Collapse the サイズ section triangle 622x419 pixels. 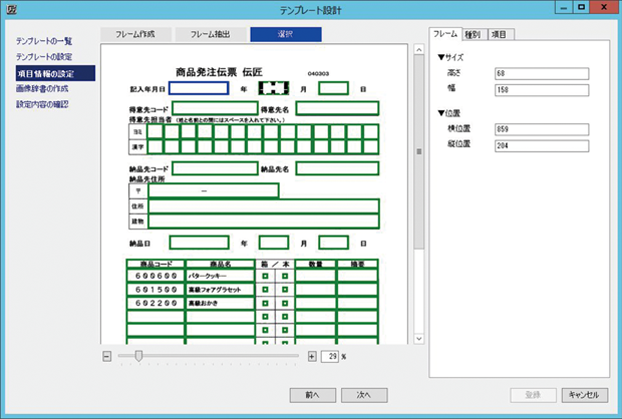coord(441,56)
